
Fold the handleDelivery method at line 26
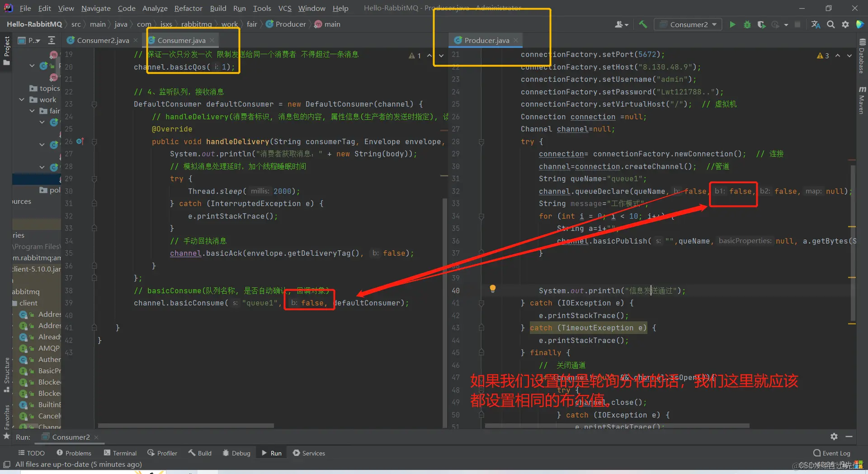(x=94, y=141)
